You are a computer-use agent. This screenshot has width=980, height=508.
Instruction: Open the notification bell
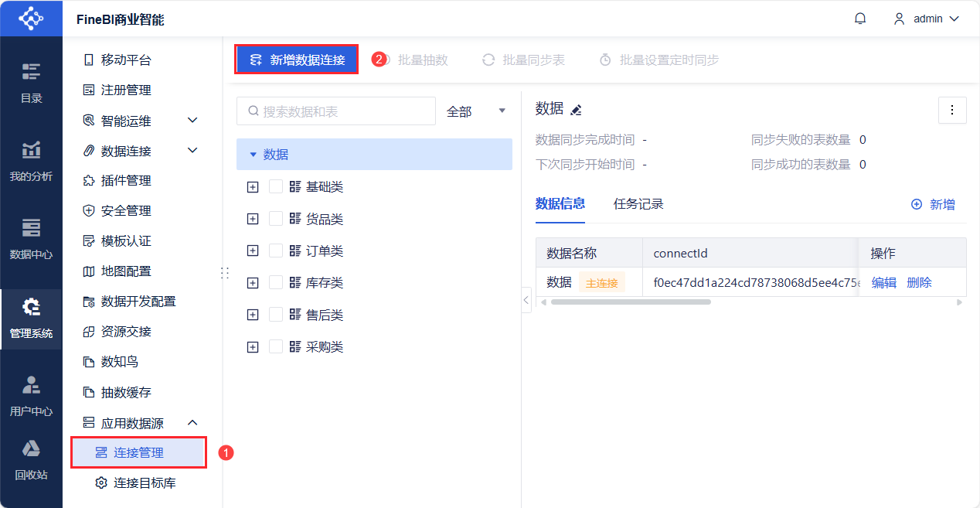pos(860,19)
